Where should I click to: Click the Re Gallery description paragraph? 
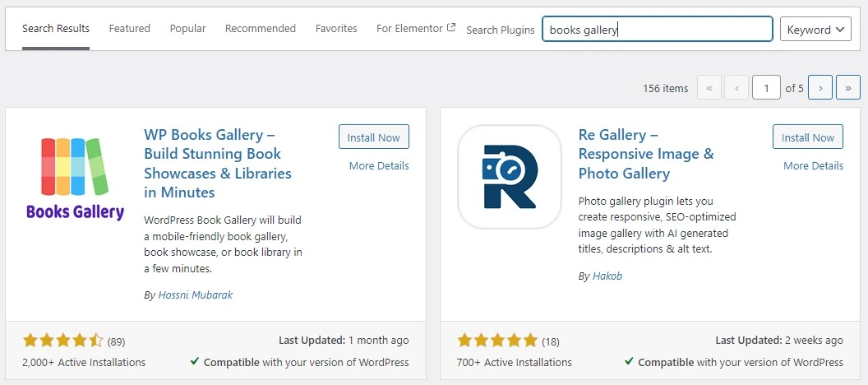[657, 225]
